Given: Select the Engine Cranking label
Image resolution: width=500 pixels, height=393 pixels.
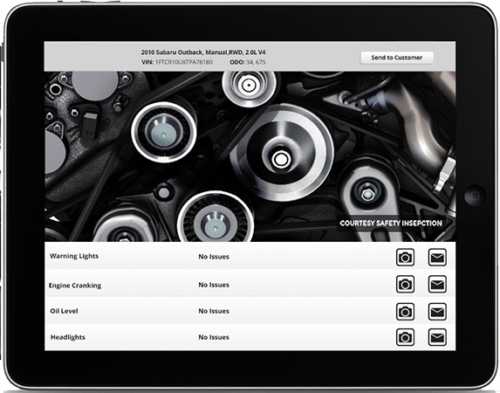Looking at the screenshot, I should coord(75,285).
